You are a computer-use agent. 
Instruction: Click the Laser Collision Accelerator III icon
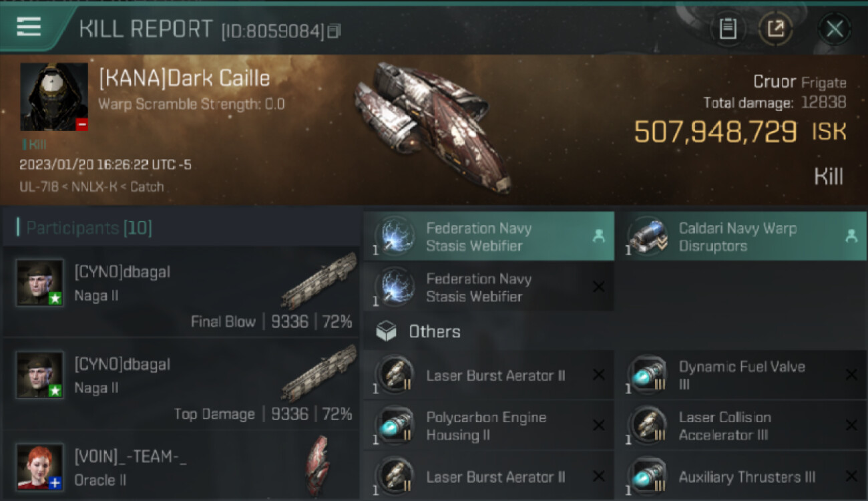pyautogui.click(x=648, y=426)
